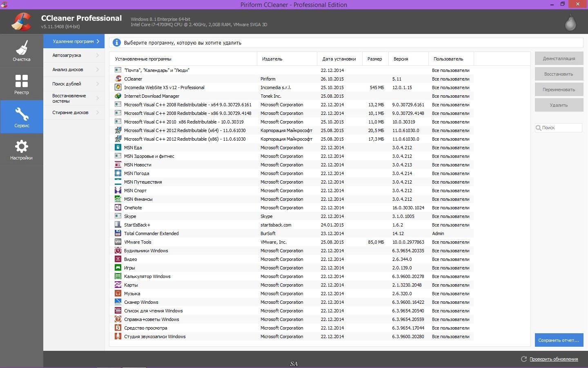Image resolution: width=588 pixels, height=368 pixels.
Task: Click the VMware Tools icon
Action: [x=118, y=242]
